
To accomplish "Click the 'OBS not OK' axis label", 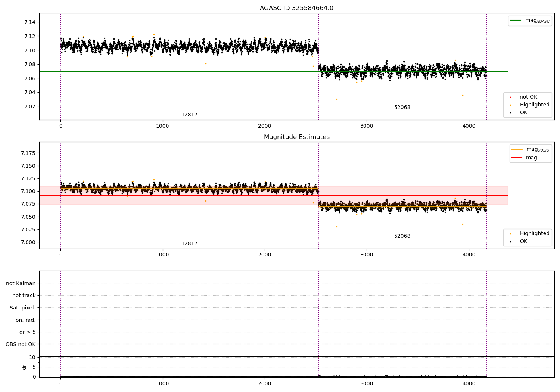I will tap(21, 345).
